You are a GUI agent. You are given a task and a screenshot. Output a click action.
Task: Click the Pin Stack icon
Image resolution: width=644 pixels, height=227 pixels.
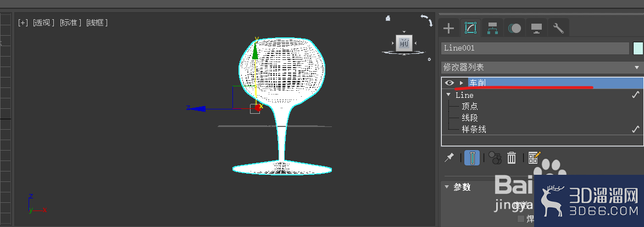point(449,158)
